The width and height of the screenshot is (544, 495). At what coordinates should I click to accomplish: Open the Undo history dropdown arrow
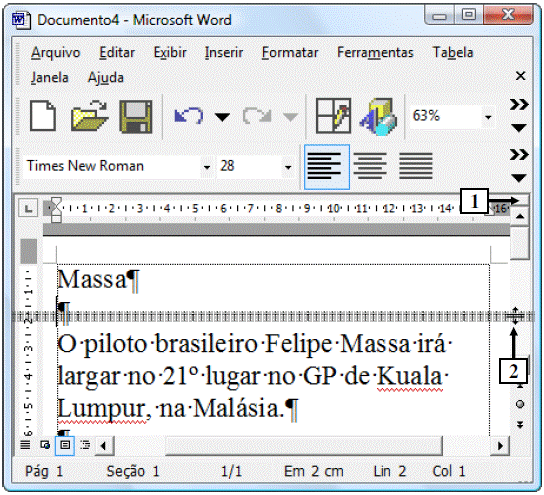click(x=222, y=117)
